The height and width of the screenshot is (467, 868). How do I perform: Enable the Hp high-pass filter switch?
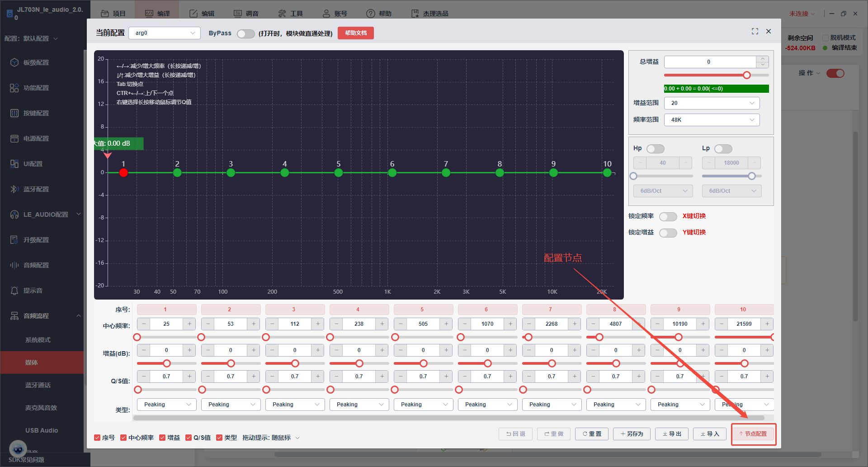click(x=656, y=148)
